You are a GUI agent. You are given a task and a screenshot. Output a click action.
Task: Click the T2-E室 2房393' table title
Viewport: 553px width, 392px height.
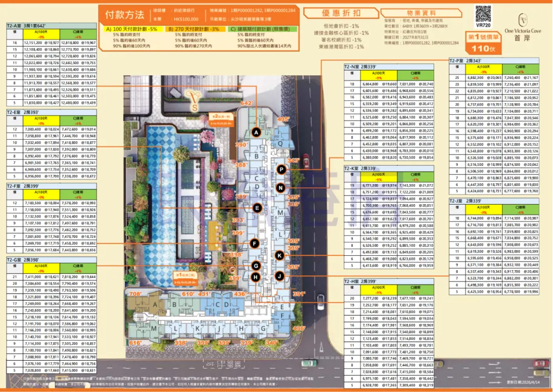pyautogui.click(x=52, y=112)
